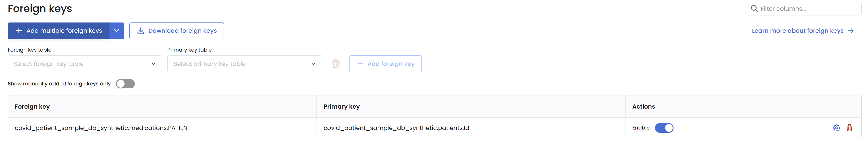868x142 pixels.
Task: Click arrow icon next to Learn more link
Action: 851,31
